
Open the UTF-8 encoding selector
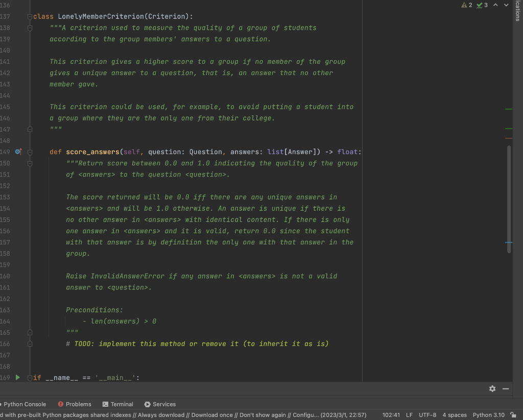coord(427,415)
